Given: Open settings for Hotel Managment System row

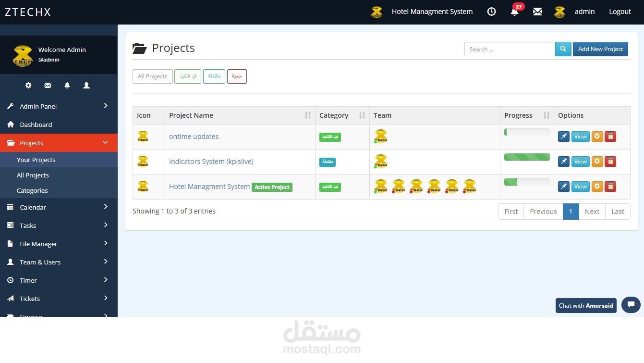Looking at the screenshot, I should 597,187.
